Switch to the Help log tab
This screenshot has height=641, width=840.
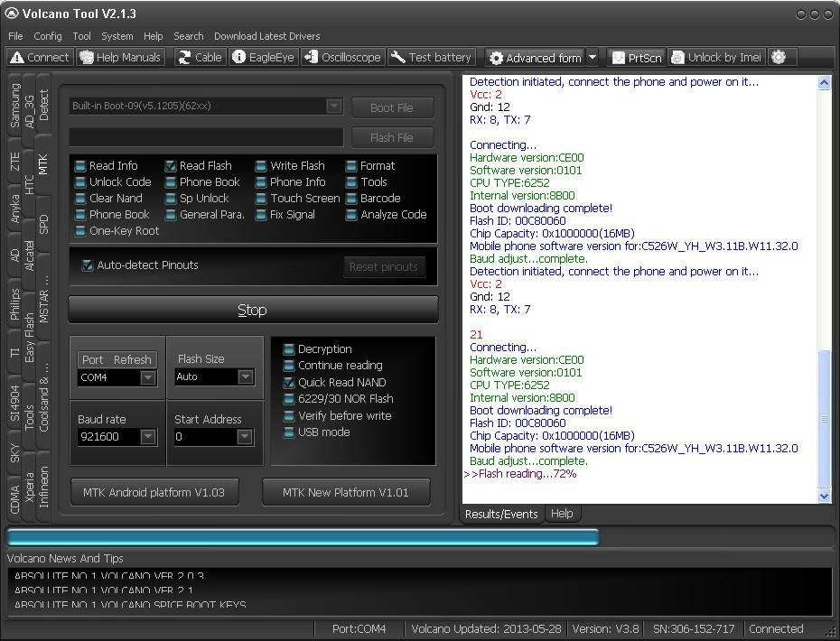562,514
